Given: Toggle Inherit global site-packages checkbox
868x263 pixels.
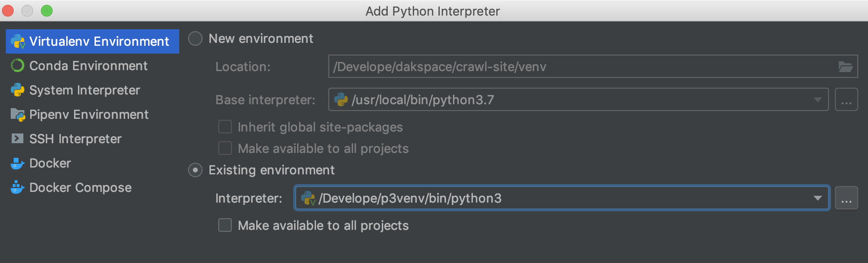Looking at the screenshot, I should point(225,127).
